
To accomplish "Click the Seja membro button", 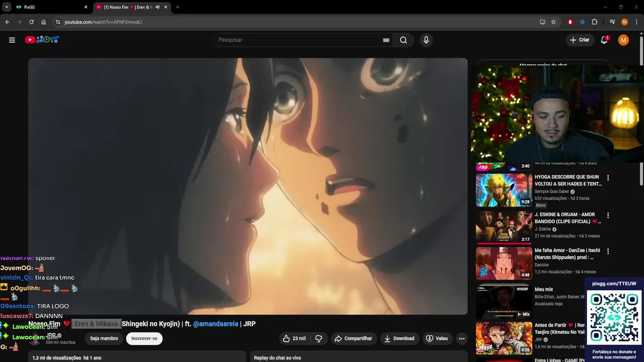I will pyautogui.click(x=104, y=338).
